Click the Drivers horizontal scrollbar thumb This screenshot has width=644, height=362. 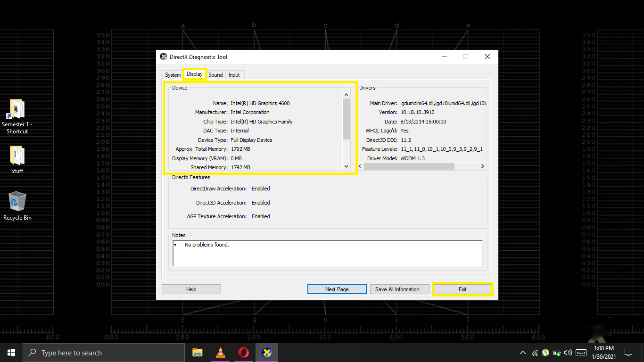(x=409, y=166)
